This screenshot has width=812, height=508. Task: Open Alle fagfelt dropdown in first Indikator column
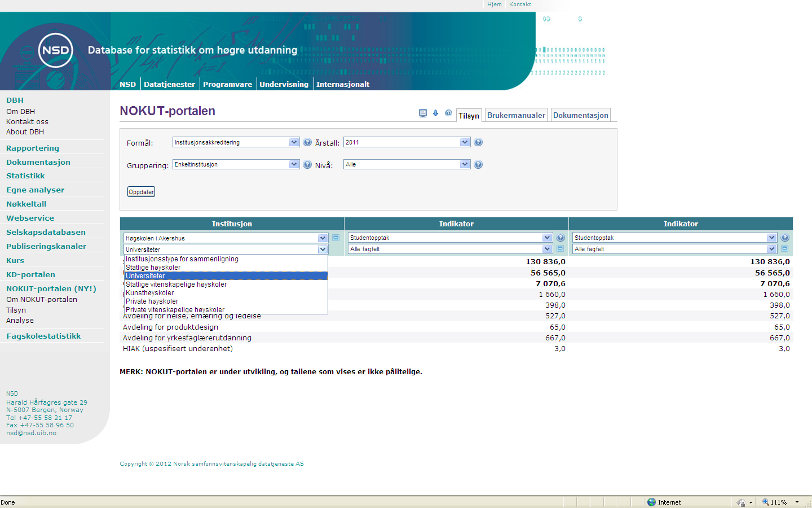pos(450,249)
